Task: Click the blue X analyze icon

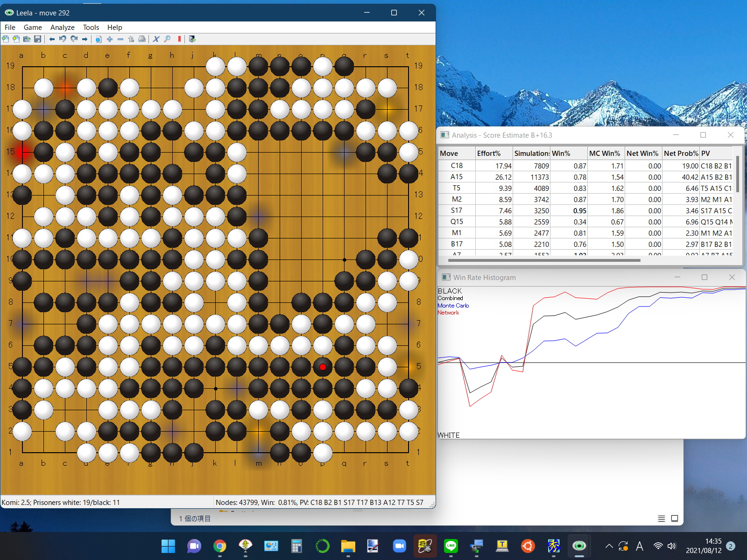Action: pos(156,39)
